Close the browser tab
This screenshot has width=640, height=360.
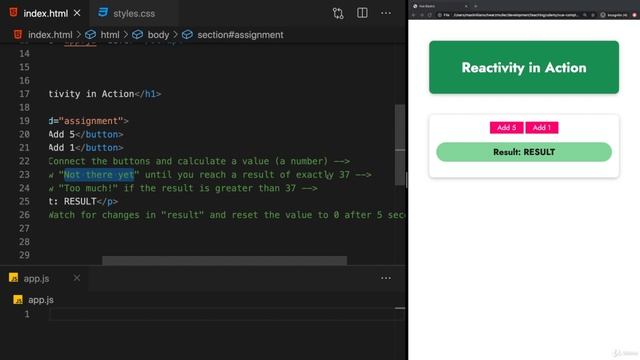pyautogui.click(x=466, y=6)
